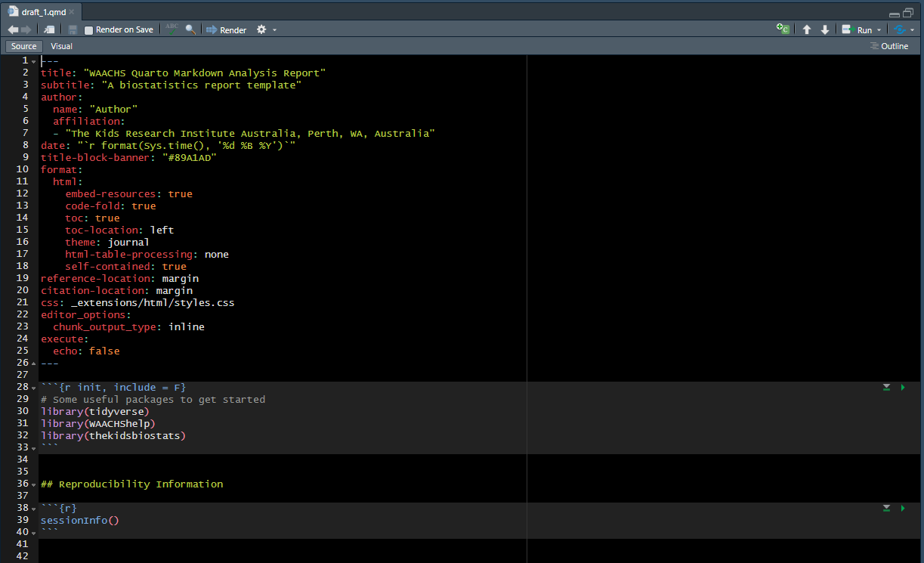
Task: Run spell check on document
Action: point(173,29)
